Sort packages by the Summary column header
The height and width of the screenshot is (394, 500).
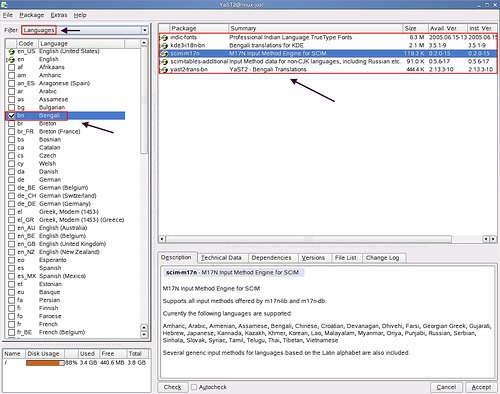click(316, 28)
